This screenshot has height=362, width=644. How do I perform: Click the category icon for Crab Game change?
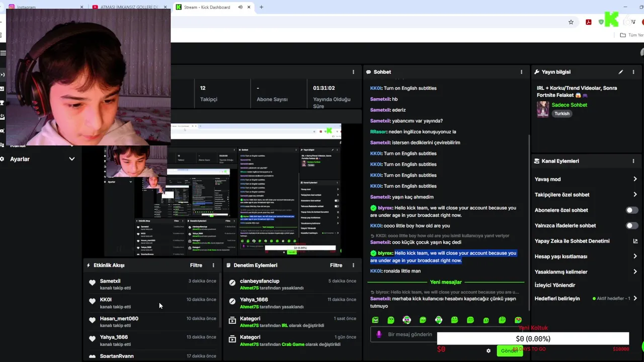click(x=232, y=339)
